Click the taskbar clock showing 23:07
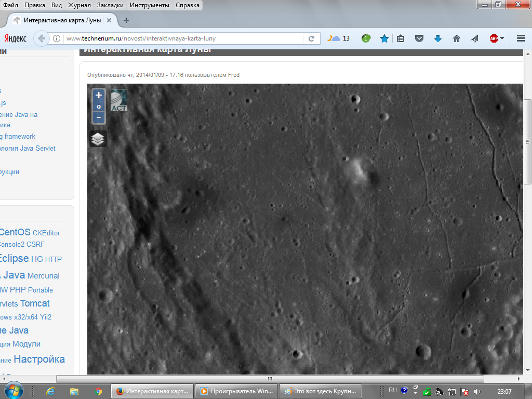Image resolution: width=532 pixels, height=399 pixels. 504,392
